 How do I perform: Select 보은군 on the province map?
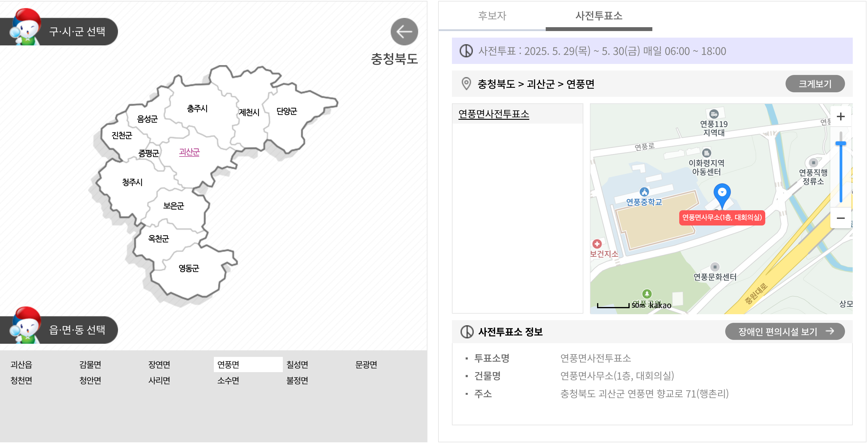click(x=174, y=205)
